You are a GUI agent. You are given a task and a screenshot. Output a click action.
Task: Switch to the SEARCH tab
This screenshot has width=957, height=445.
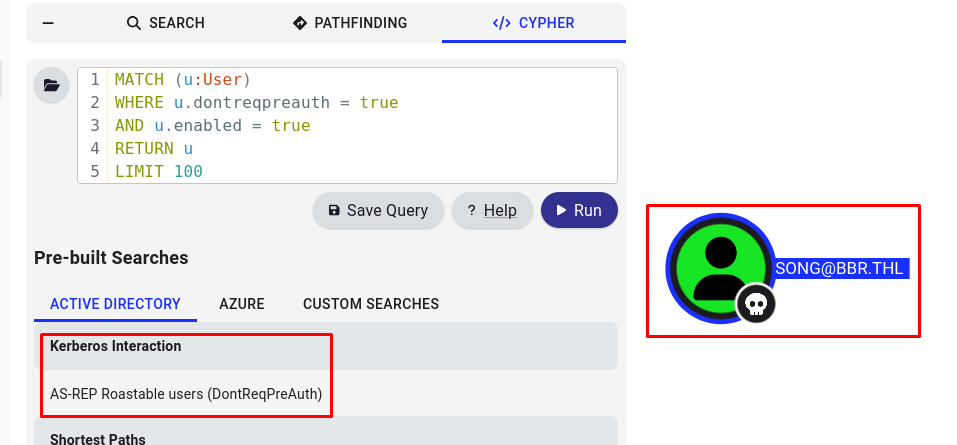pyautogui.click(x=165, y=23)
